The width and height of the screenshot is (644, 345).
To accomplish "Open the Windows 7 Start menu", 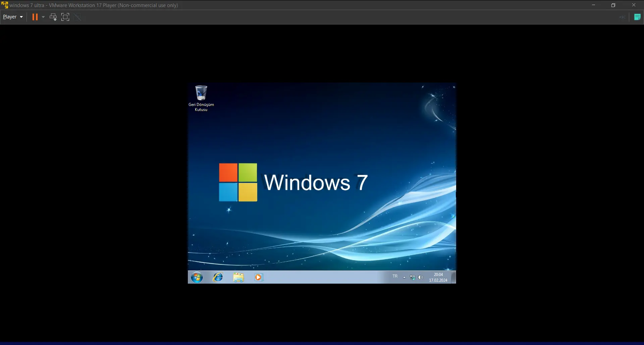I will 197,277.
